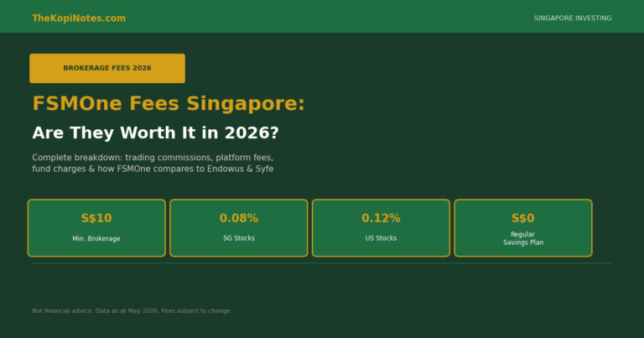Open the S$0 Regular Savings Plan card

click(x=523, y=228)
